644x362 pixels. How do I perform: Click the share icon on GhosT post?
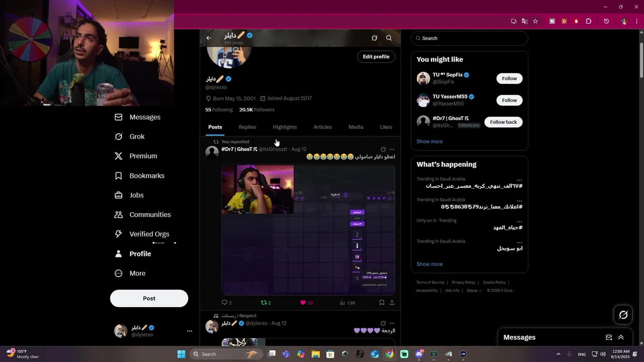point(392,303)
